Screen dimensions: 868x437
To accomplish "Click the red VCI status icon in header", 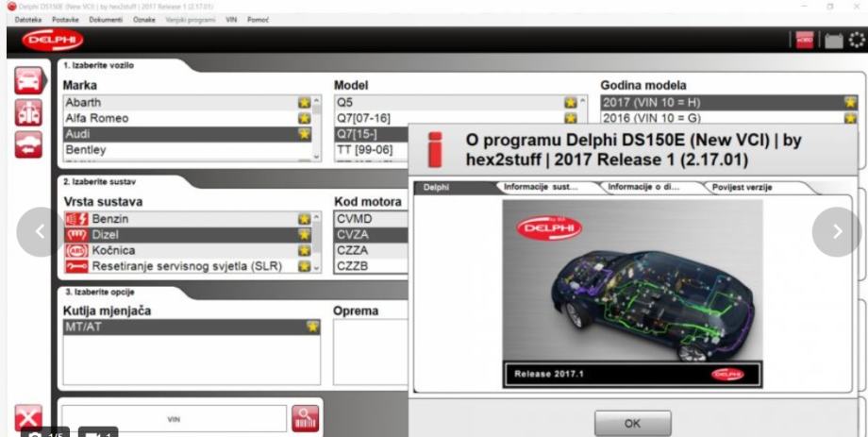I will (x=805, y=40).
